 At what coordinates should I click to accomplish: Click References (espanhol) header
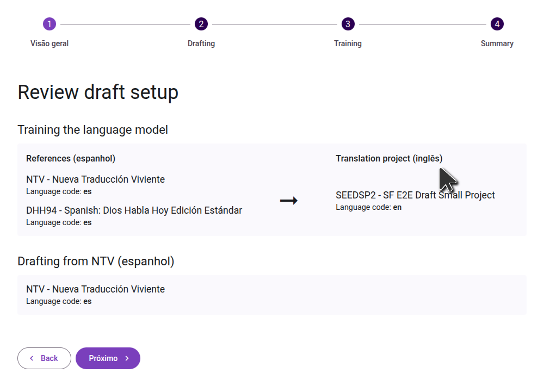(71, 158)
